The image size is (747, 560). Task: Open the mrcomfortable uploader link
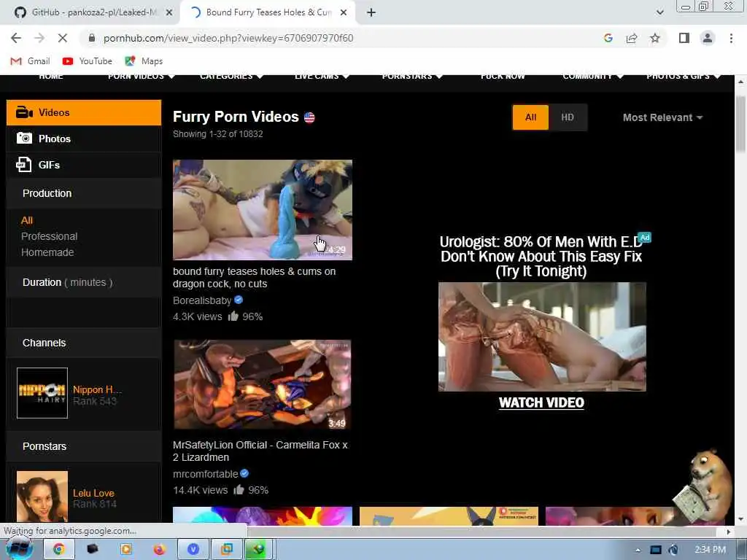205,474
